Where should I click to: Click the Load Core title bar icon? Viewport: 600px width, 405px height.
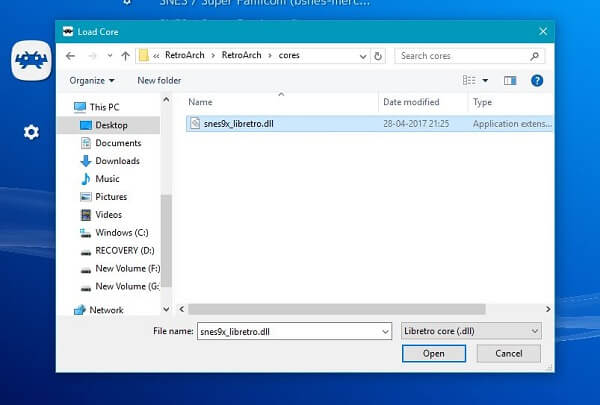pyautogui.click(x=68, y=31)
